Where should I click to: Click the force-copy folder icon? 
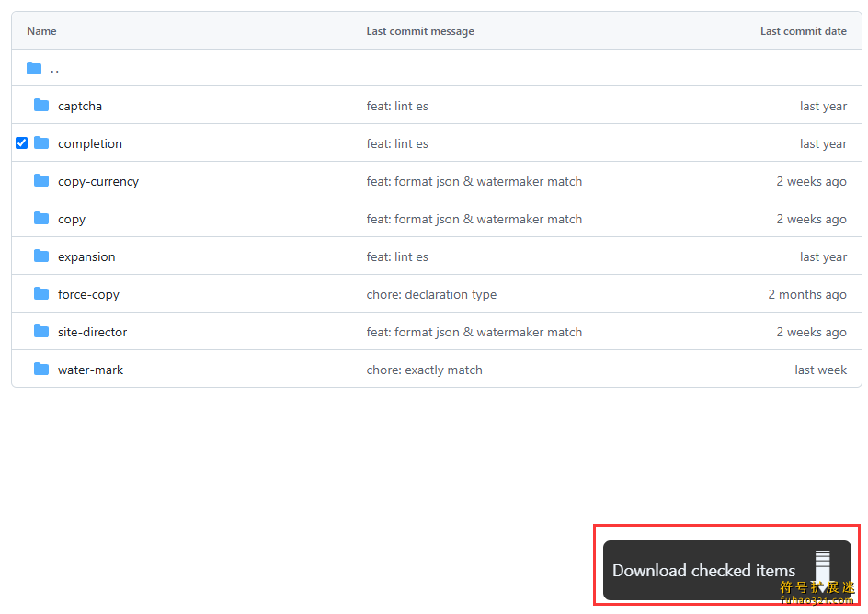point(41,294)
